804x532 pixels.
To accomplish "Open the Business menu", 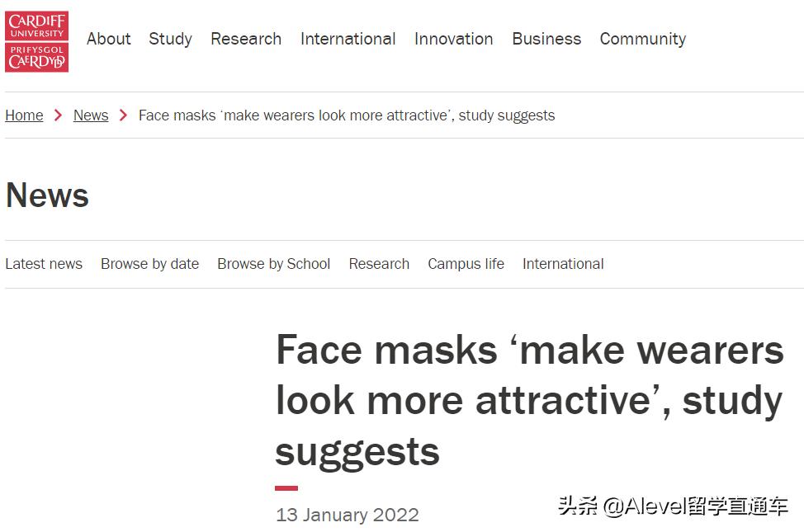I will (546, 39).
